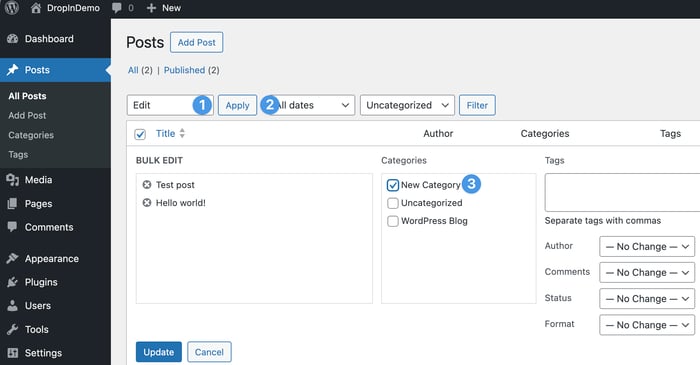Open the Uncategorized category filter dropdown
The width and height of the screenshot is (700, 365).
(407, 105)
